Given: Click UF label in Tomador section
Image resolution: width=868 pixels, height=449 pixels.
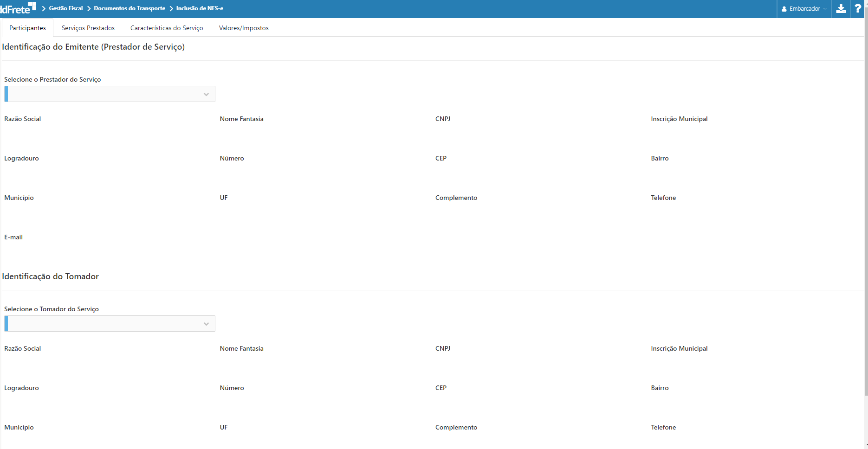Looking at the screenshot, I should [x=224, y=427].
